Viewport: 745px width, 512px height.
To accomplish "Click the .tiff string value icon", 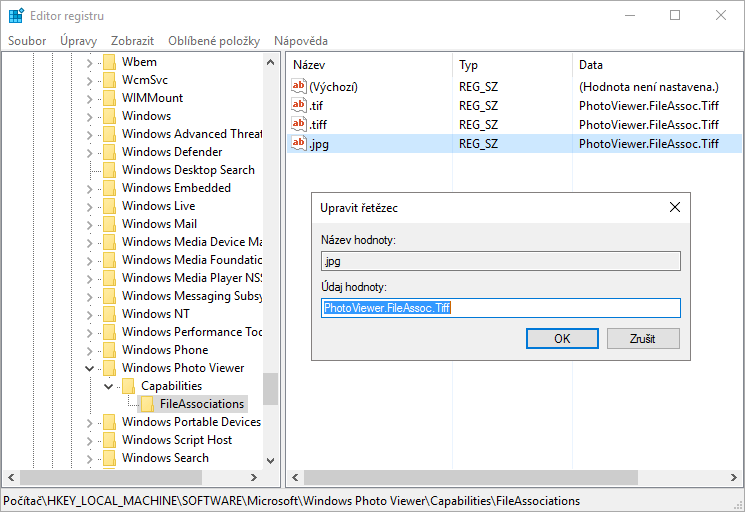I will 298,124.
